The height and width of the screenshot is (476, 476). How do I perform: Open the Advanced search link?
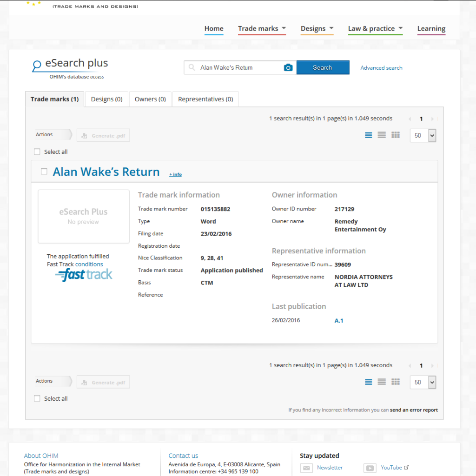(381, 68)
